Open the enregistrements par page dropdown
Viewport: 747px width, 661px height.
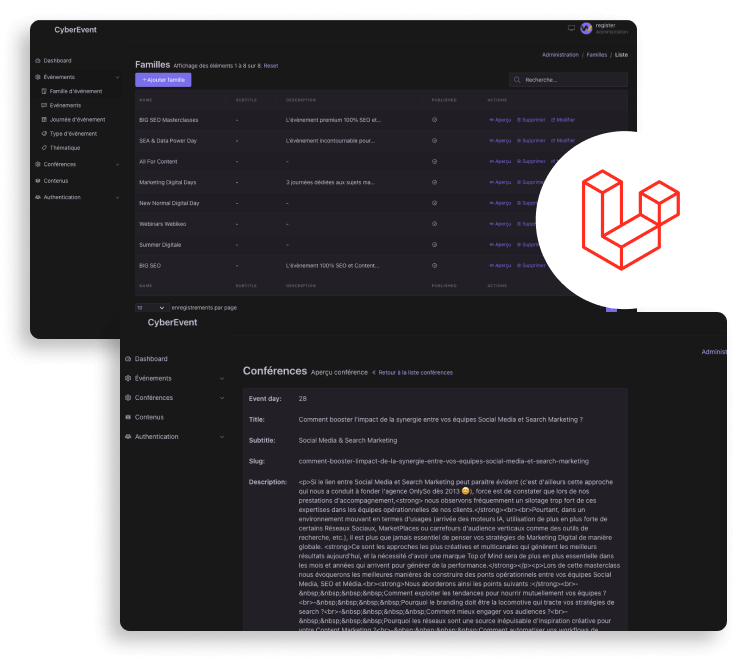pos(152,308)
